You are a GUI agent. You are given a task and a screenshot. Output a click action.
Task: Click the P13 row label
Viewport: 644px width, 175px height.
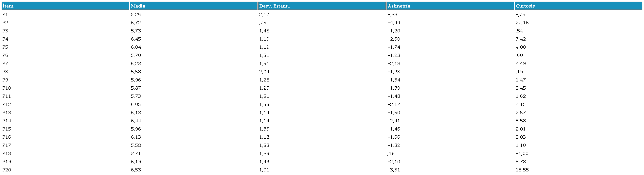click(7, 113)
